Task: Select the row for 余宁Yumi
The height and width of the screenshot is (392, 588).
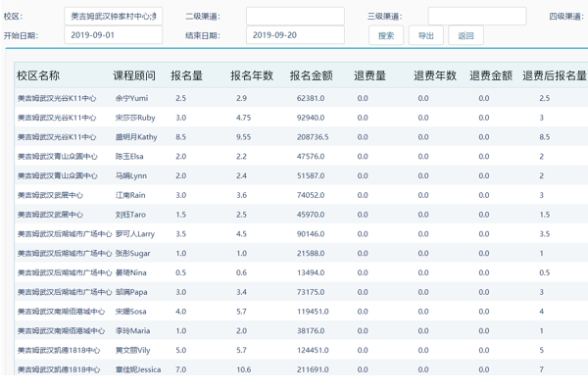Action: pyautogui.click(x=294, y=98)
